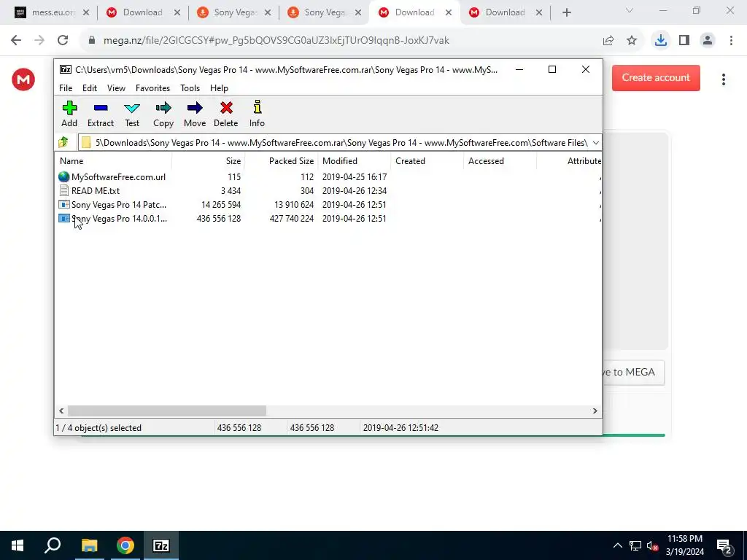Screen dimensions: 747x560
Task: Open File Explorer from taskbar
Action: 89,545
